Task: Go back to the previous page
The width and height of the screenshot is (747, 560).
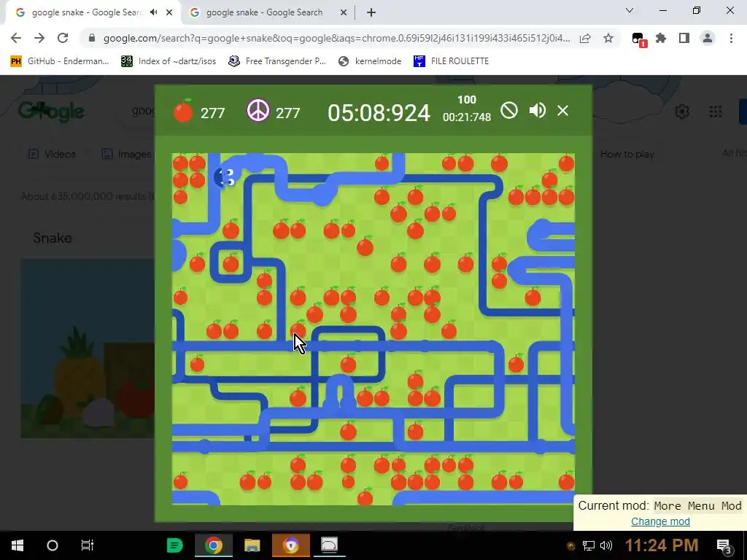Action: pyautogui.click(x=16, y=38)
